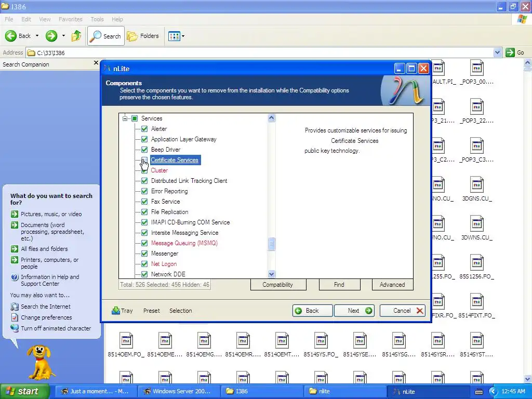The image size is (532, 399).
Task: Click Printers, computers, or people search option
Action: point(49,263)
